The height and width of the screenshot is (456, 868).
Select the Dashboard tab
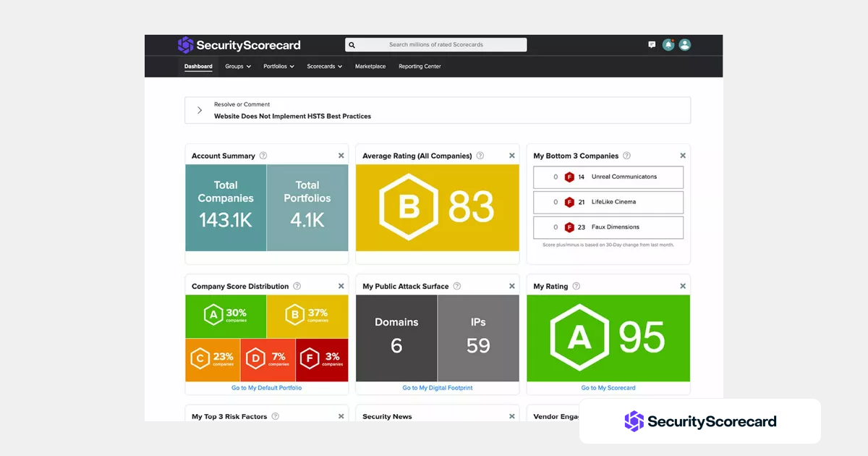198,67
